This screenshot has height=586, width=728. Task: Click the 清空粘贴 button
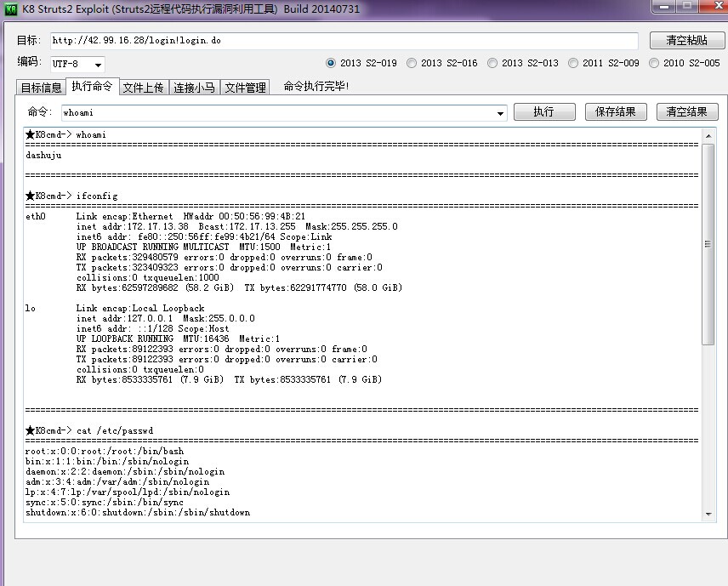[686, 40]
